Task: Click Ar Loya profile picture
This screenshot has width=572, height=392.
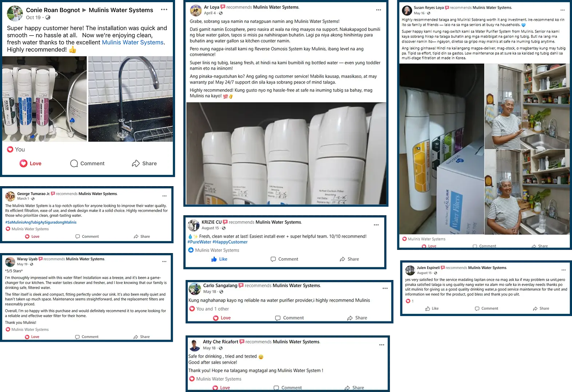Action: pos(196,11)
